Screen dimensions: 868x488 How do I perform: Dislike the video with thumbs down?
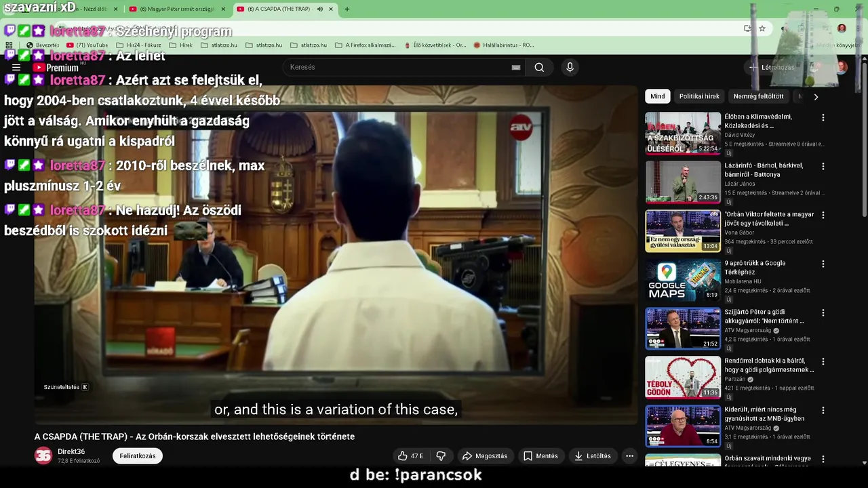pos(441,456)
